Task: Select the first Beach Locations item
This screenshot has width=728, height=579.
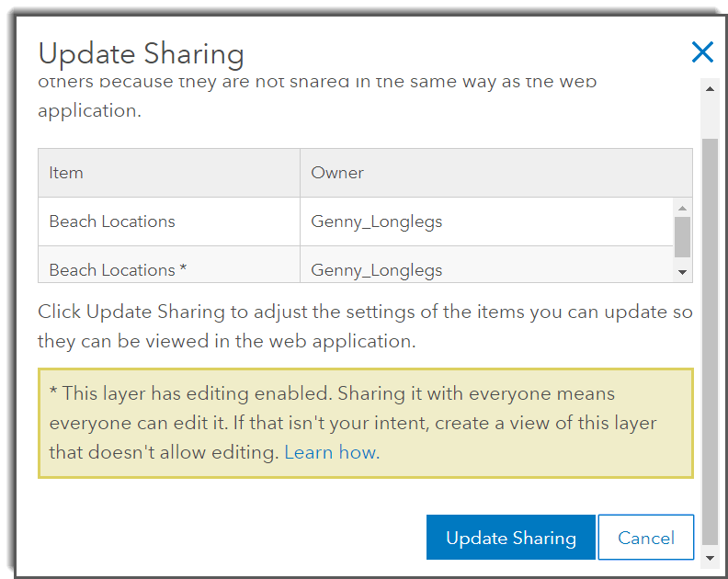Action: coord(112,221)
